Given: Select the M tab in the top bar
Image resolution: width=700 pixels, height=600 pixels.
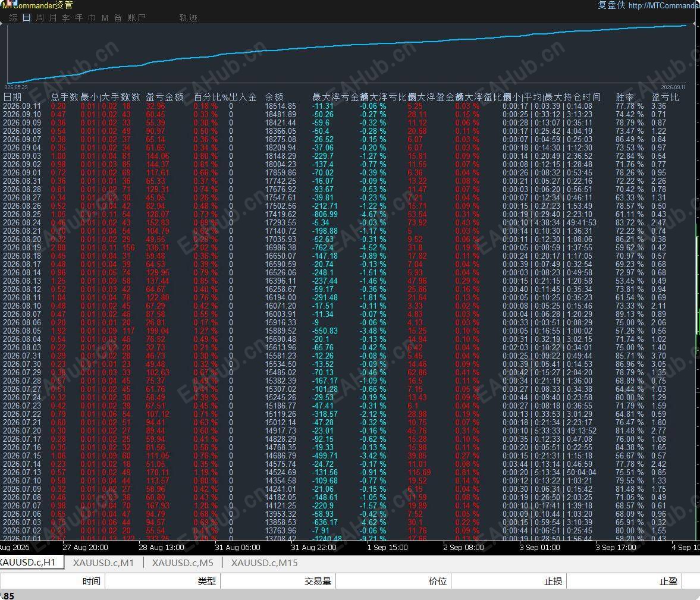Looking at the screenshot, I should point(105,18).
